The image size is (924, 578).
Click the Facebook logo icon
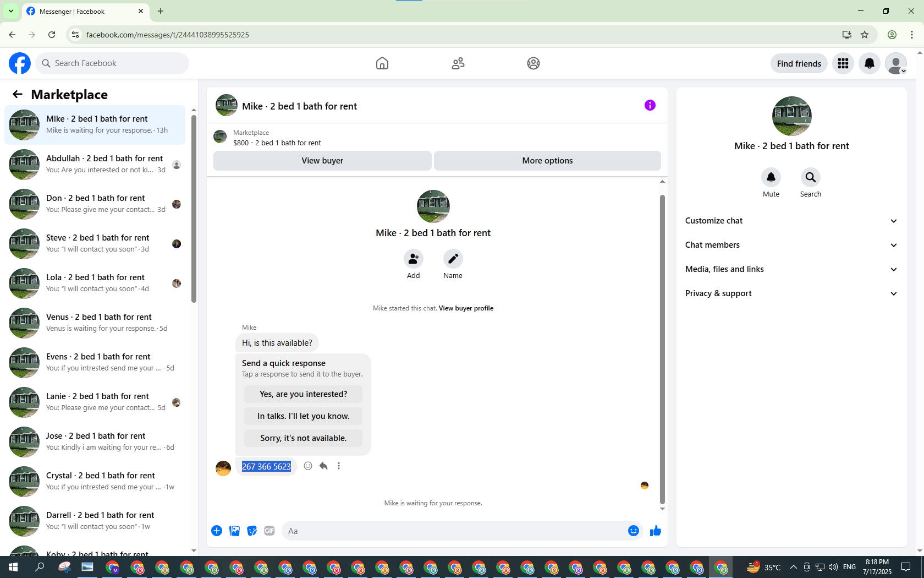[20, 63]
